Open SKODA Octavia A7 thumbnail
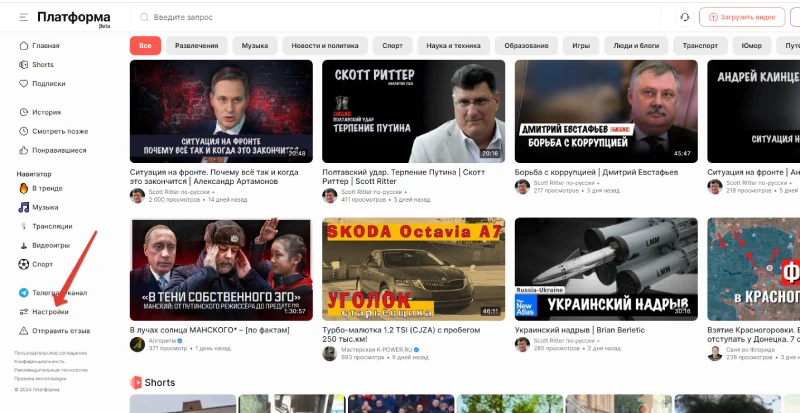This screenshot has width=800, height=413. click(413, 269)
